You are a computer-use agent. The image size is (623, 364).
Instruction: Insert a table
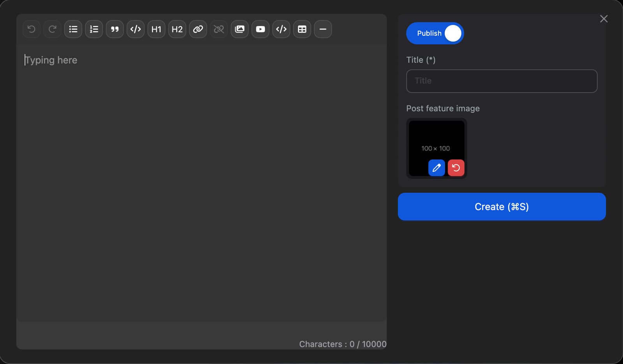pos(302,29)
